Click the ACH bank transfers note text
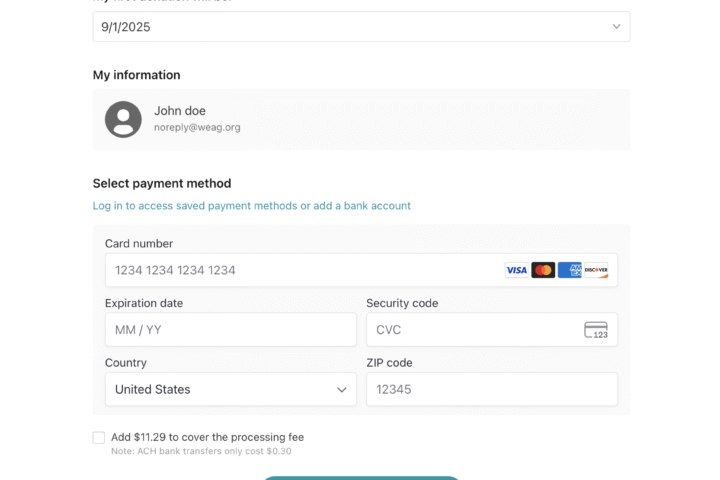 click(201, 452)
